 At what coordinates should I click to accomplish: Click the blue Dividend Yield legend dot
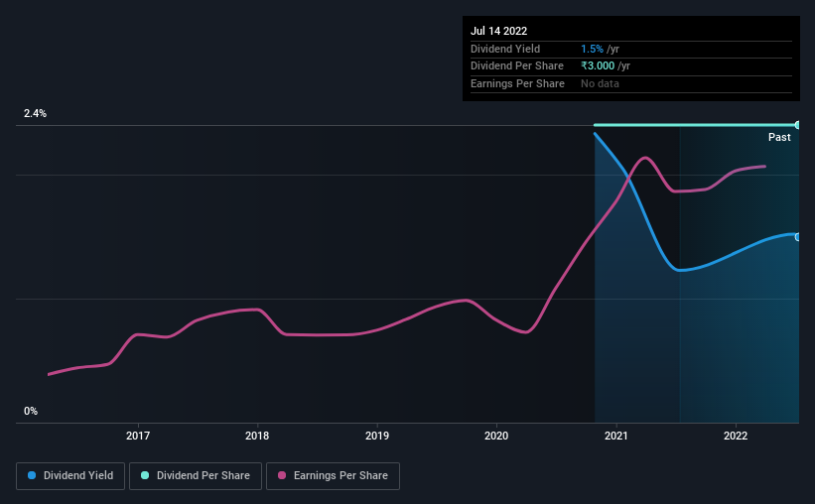pyautogui.click(x=32, y=475)
